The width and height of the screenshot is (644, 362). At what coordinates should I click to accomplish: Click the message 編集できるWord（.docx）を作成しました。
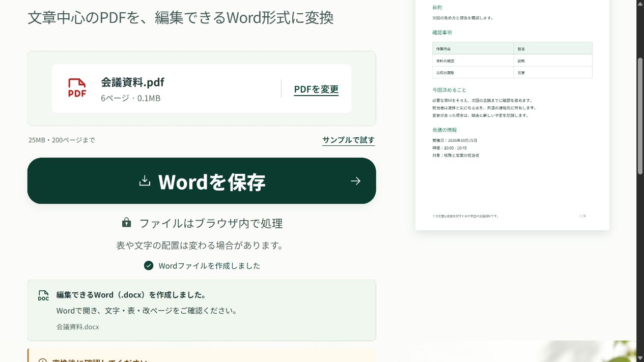click(131, 295)
